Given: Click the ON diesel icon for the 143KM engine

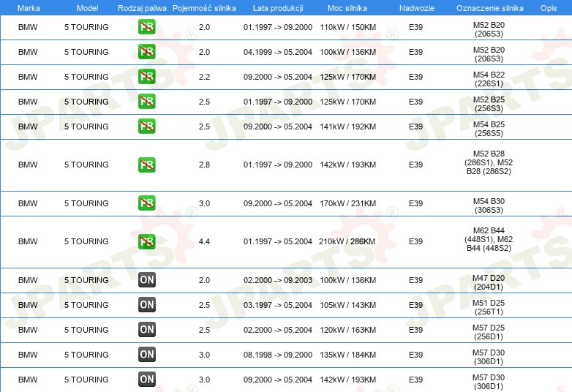Looking at the screenshot, I should [147, 305].
